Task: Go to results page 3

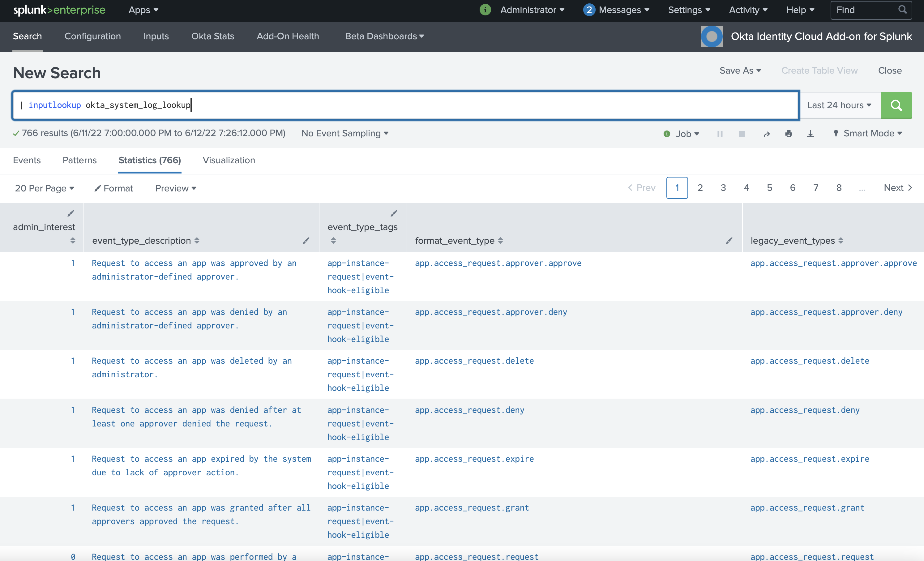Action: point(723,188)
